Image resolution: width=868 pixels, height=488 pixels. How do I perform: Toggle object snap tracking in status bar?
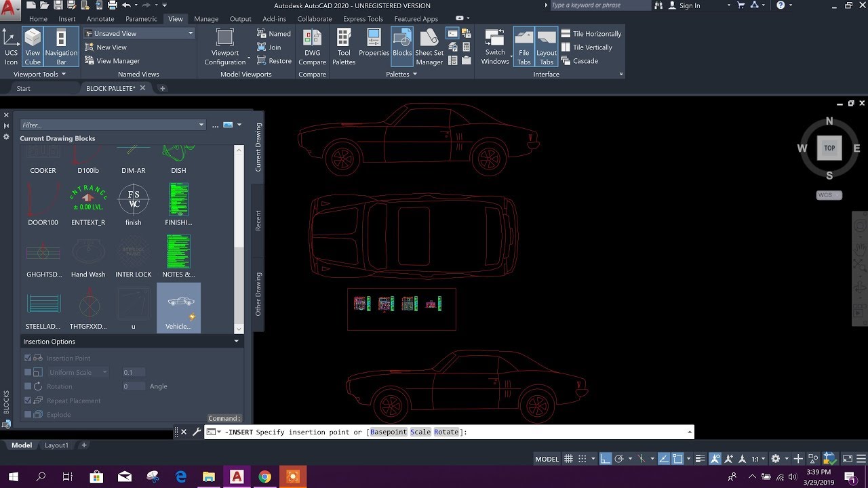click(663, 459)
